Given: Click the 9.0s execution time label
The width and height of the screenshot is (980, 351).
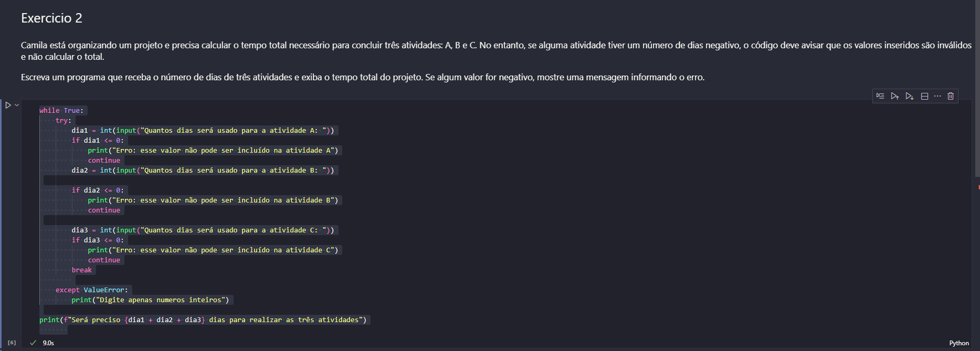Looking at the screenshot, I should point(48,343).
